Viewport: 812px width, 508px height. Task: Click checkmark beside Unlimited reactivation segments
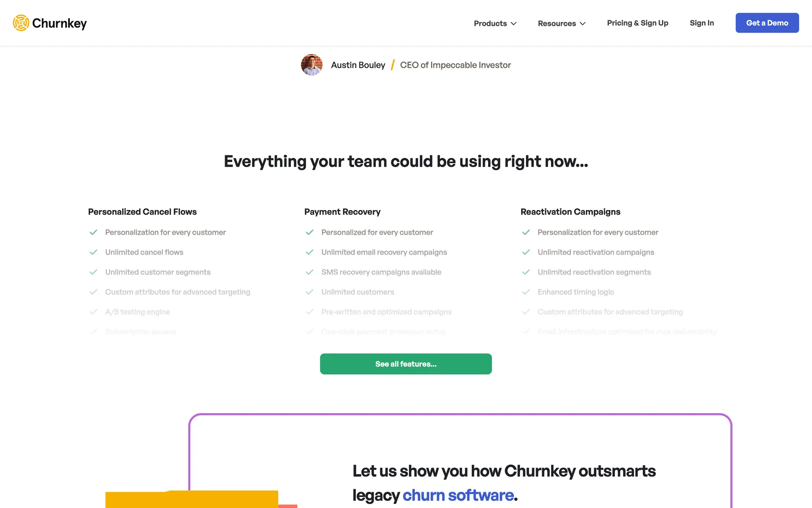pos(526,272)
